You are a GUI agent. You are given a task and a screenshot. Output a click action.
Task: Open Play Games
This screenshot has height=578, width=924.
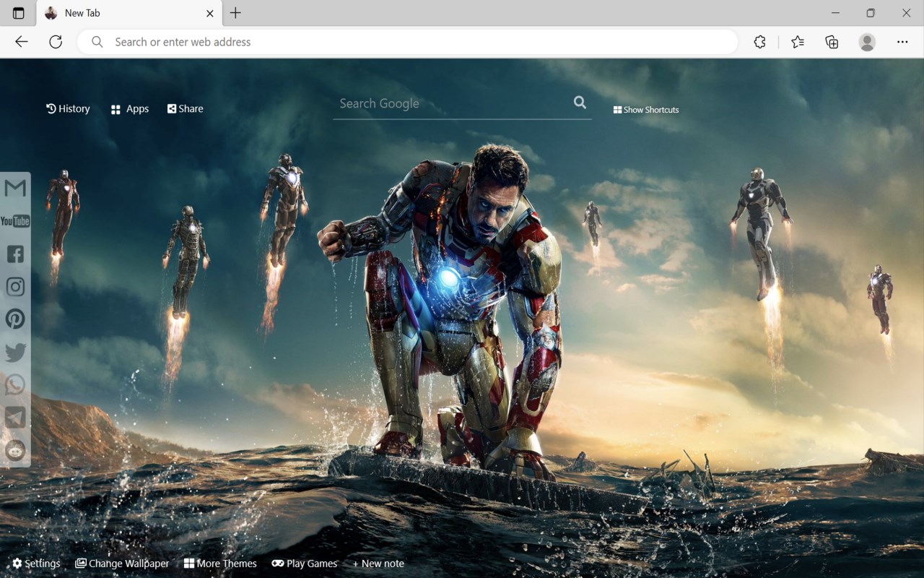(305, 564)
